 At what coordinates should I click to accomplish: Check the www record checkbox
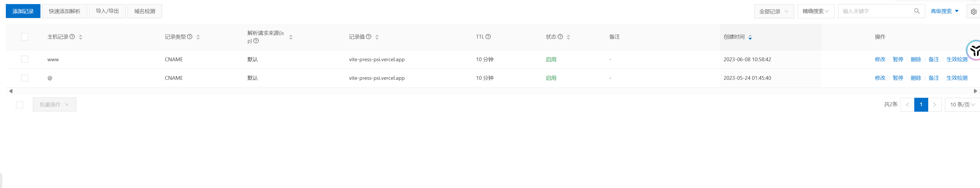[x=25, y=59]
